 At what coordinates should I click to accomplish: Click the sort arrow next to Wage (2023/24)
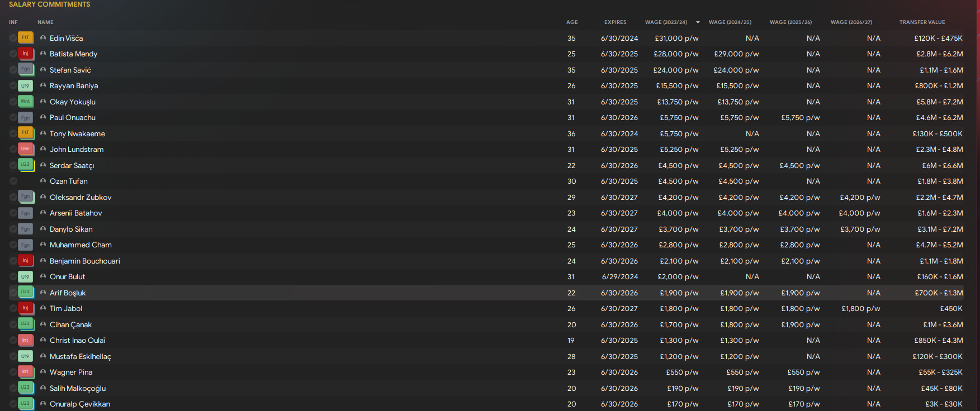point(698,22)
